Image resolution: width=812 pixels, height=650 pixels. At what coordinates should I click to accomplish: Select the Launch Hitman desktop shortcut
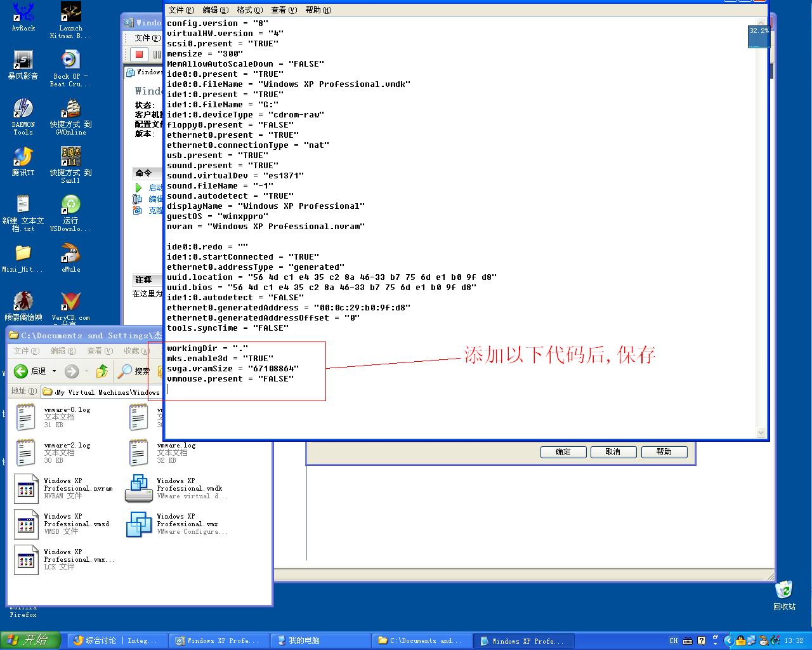pos(70,20)
